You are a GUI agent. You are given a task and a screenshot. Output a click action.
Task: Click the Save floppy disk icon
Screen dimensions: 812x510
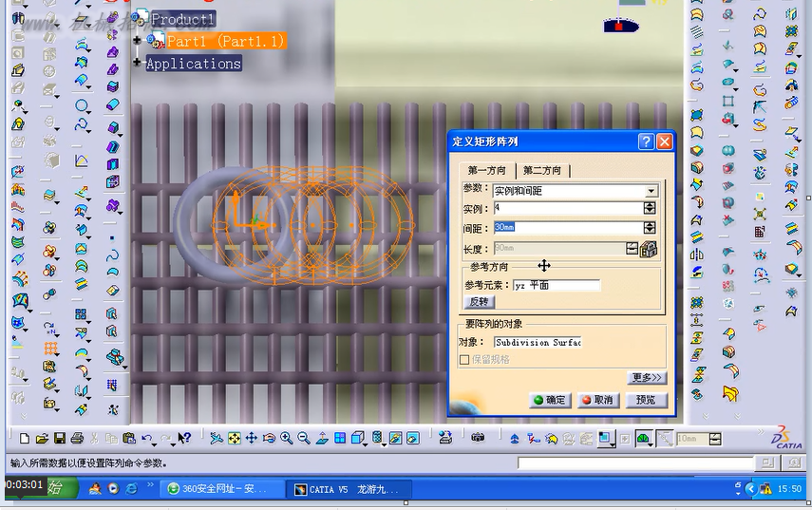click(x=60, y=439)
